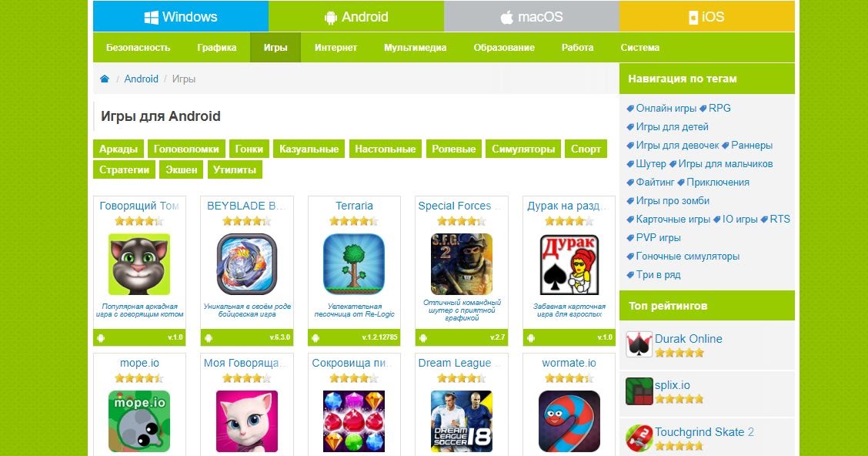Follow the Durak Online title link
The image size is (868, 456).
[x=688, y=339]
